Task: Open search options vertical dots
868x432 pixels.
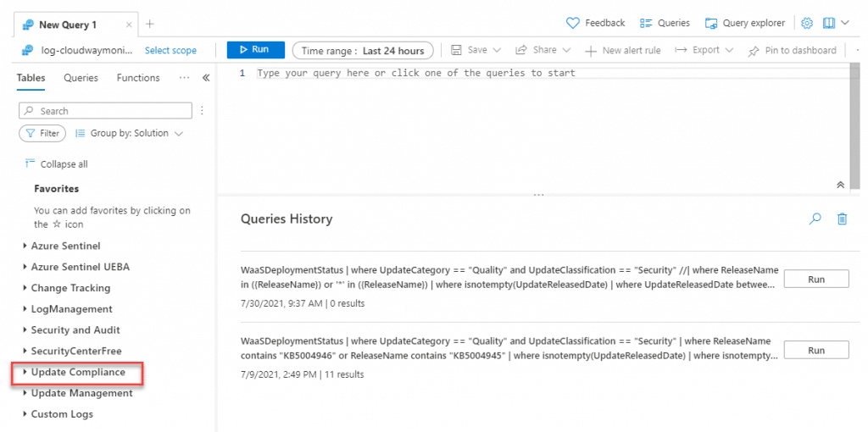Action: coord(202,111)
